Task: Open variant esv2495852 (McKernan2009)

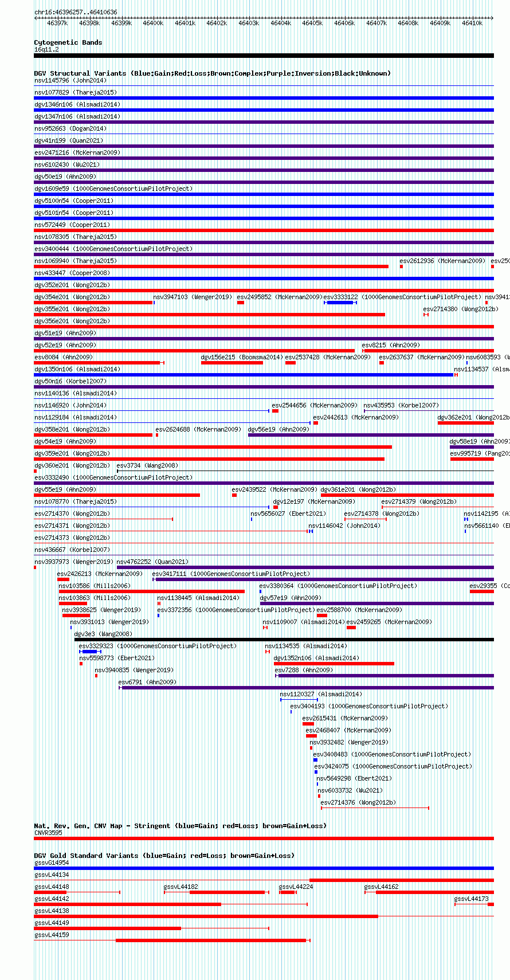Action: coord(280,297)
